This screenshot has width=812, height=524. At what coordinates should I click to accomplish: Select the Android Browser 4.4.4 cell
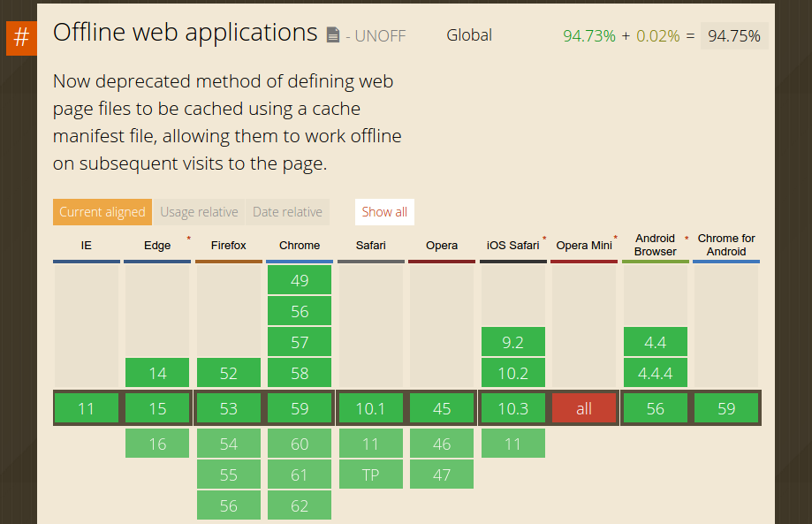655,373
